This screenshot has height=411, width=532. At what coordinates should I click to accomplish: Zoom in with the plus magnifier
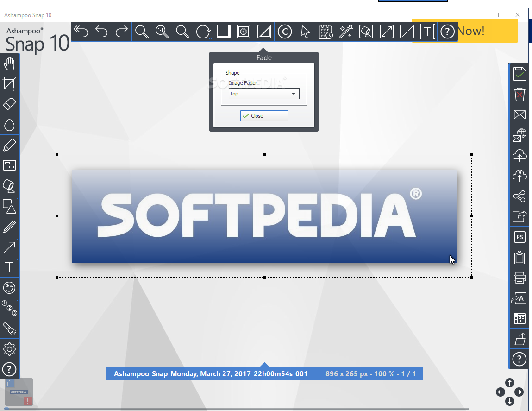coord(182,32)
